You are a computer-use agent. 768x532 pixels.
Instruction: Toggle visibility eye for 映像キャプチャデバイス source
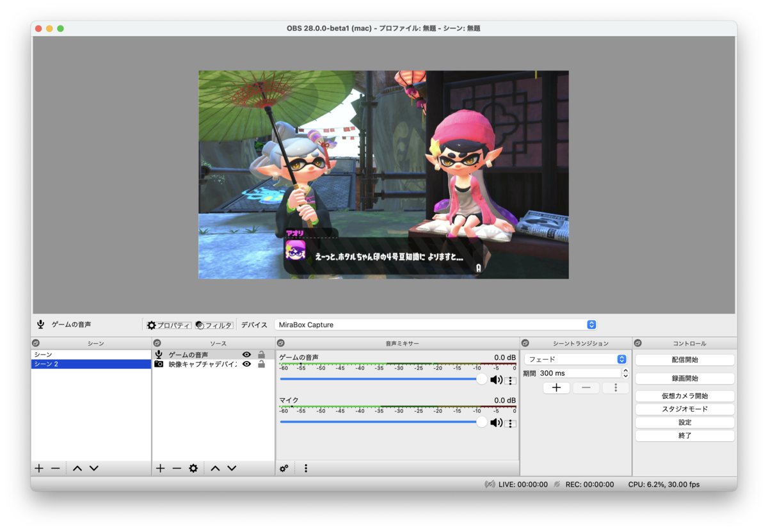click(x=246, y=364)
